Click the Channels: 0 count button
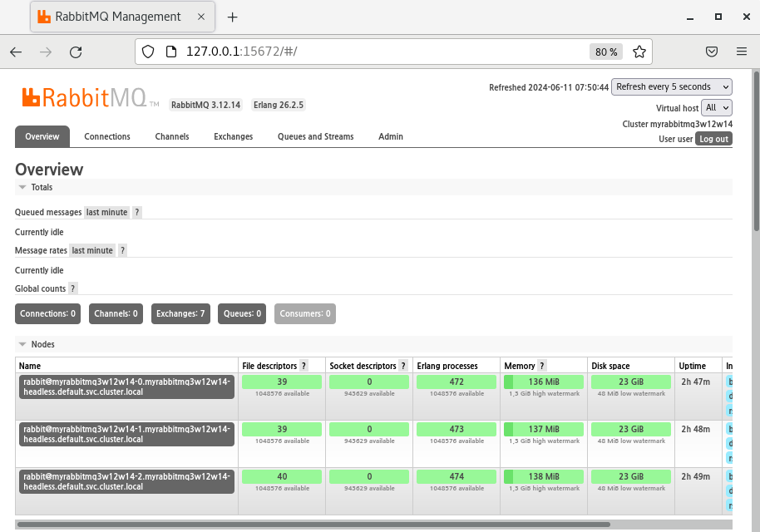Screen dimensions: 760x532 point(116,313)
